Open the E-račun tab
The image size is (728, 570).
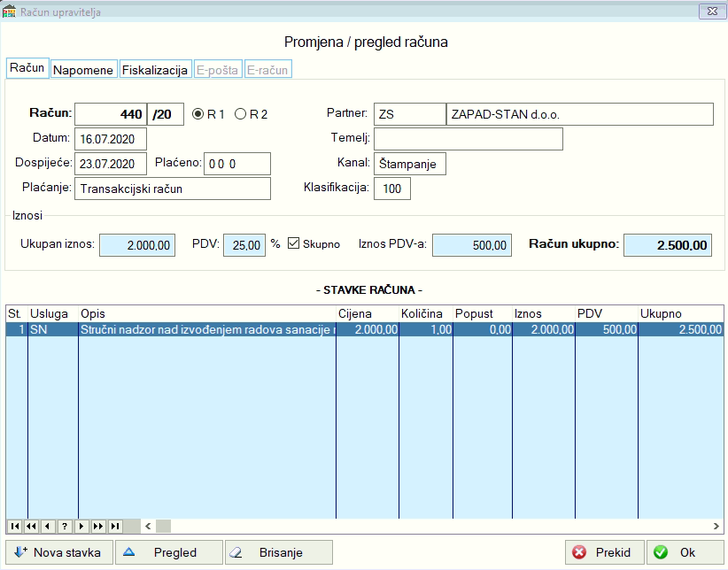pyautogui.click(x=267, y=70)
